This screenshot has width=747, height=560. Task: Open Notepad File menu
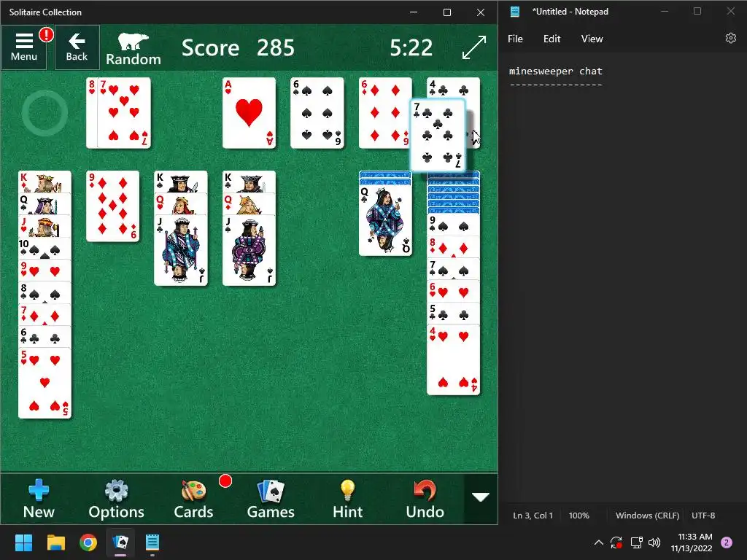click(515, 39)
